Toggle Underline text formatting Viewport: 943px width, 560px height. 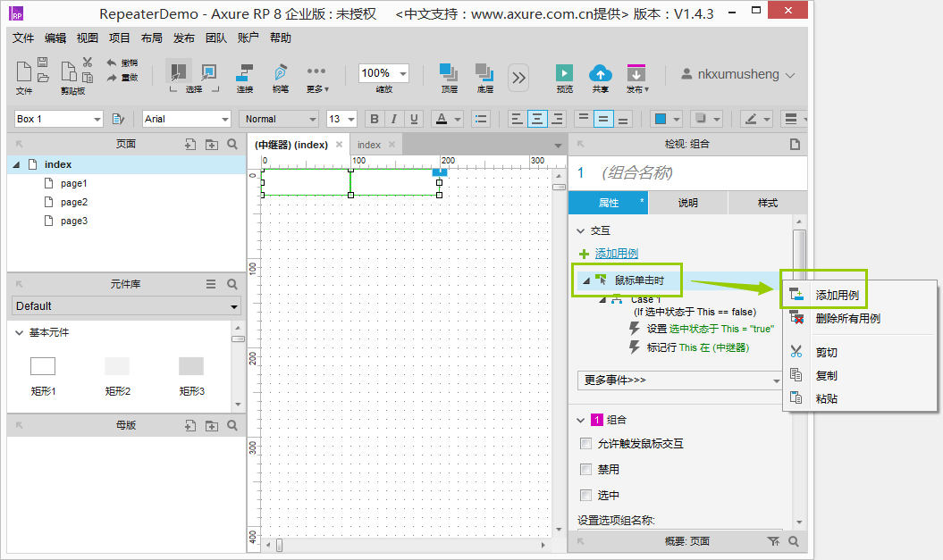pyautogui.click(x=414, y=119)
